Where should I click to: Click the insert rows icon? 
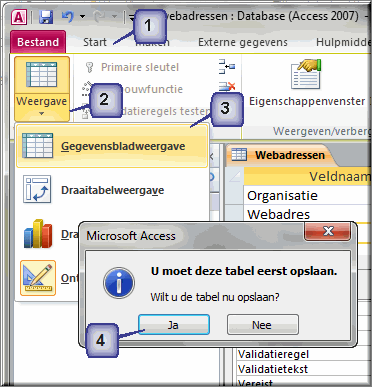227,66
